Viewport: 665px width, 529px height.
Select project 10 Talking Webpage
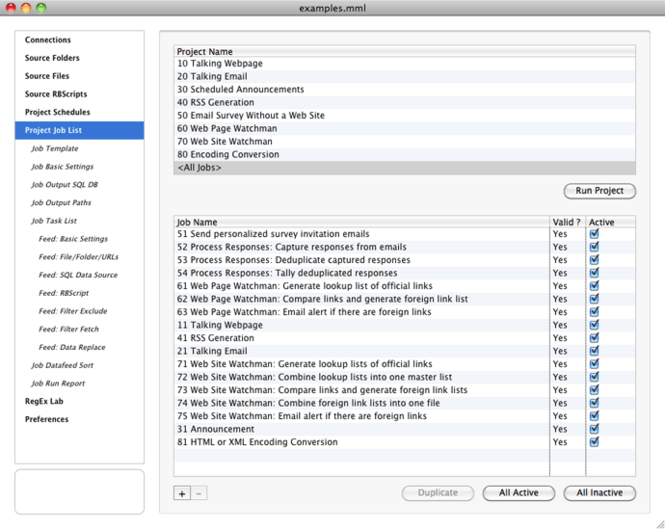pos(405,64)
